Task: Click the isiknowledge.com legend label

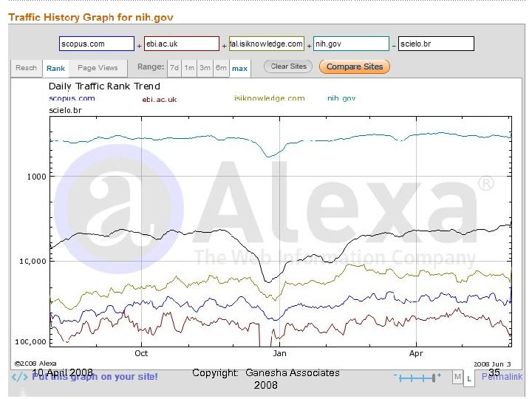Action: coord(270,98)
